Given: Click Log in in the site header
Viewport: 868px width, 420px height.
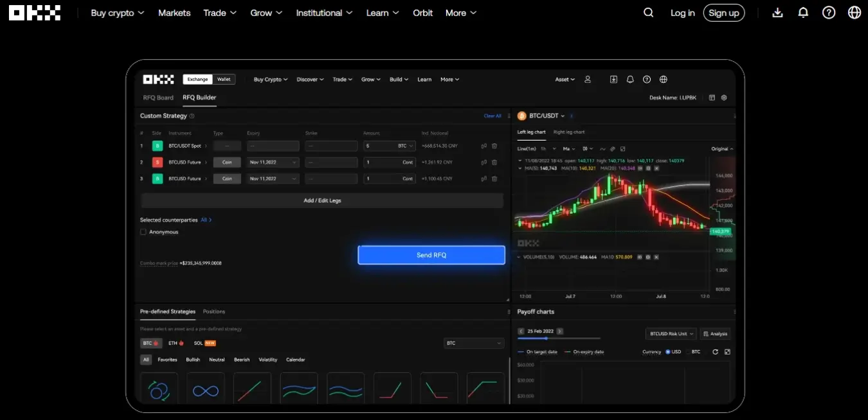Looking at the screenshot, I should (683, 13).
